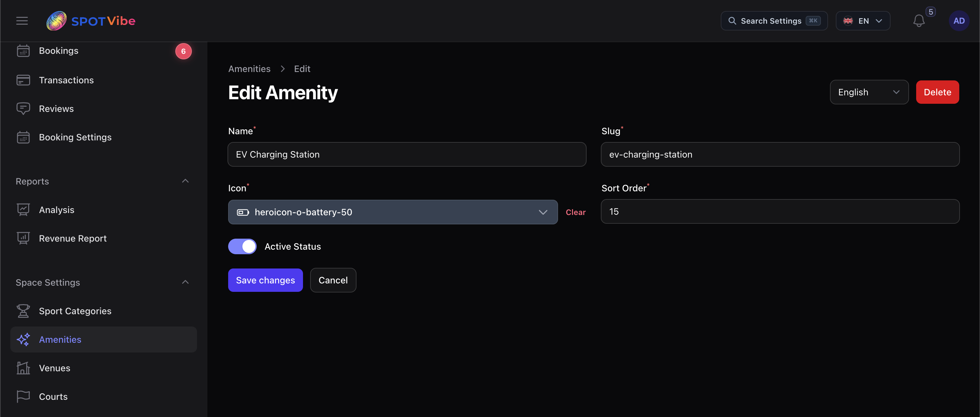
Task: Open notifications bell icon
Action: [x=919, y=21]
